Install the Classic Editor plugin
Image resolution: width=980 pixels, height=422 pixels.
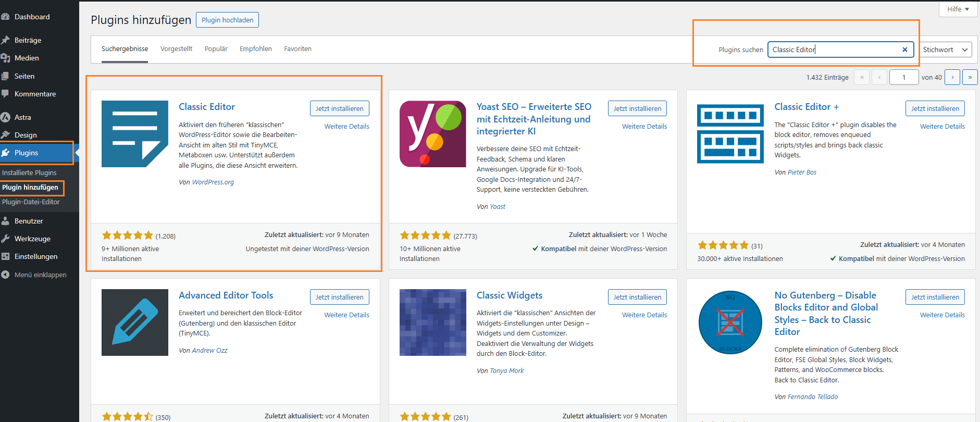(x=339, y=108)
